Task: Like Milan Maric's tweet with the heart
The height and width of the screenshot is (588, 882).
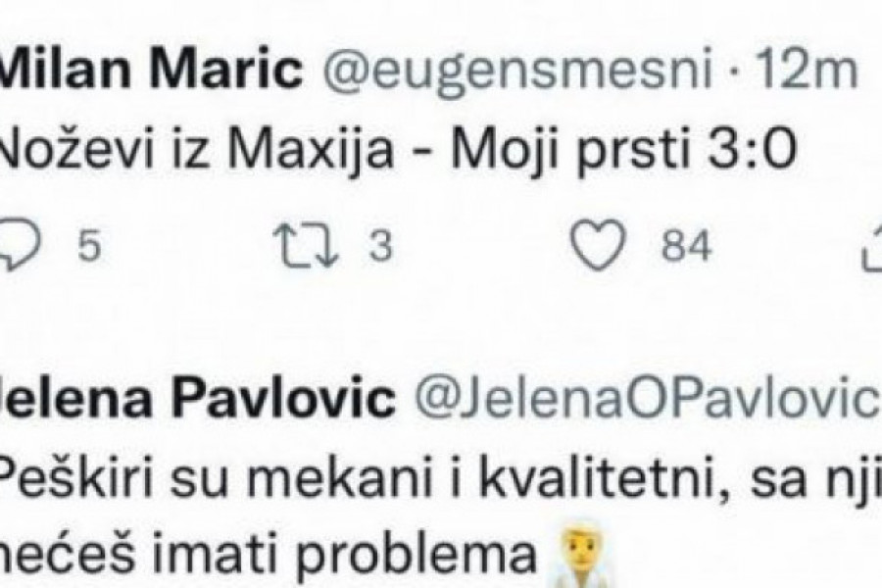Action: (600, 248)
